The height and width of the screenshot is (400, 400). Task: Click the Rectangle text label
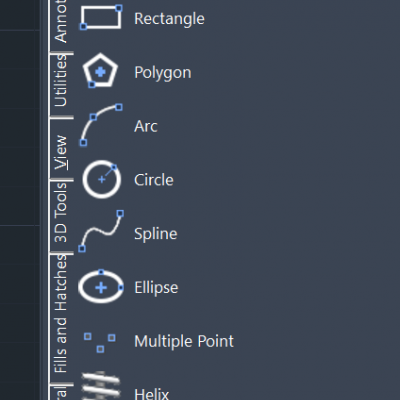pyautogui.click(x=169, y=19)
